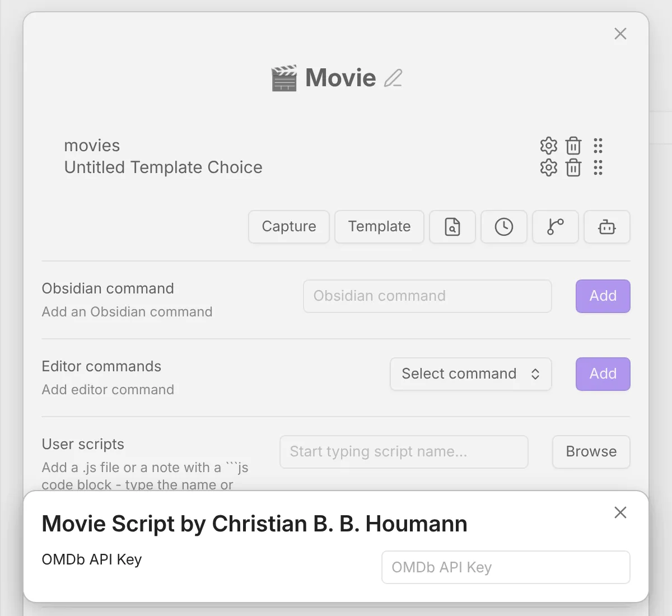Open settings gear for Untitled Template Choice
672x616 pixels.
(x=549, y=167)
